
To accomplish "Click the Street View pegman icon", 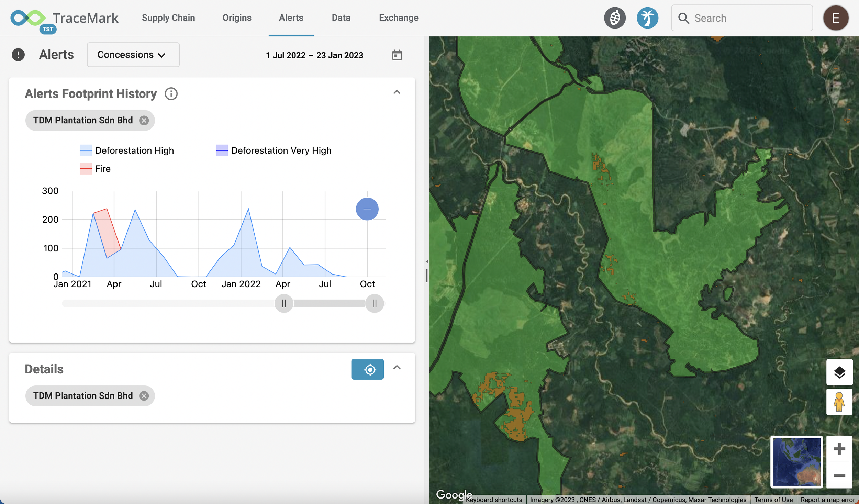I will tap(839, 402).
